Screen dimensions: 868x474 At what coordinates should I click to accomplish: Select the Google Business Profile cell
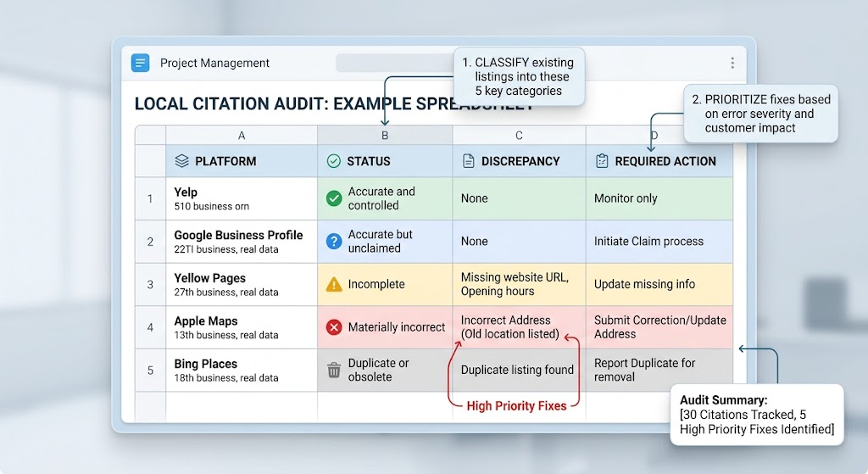(x=242, y=242)
